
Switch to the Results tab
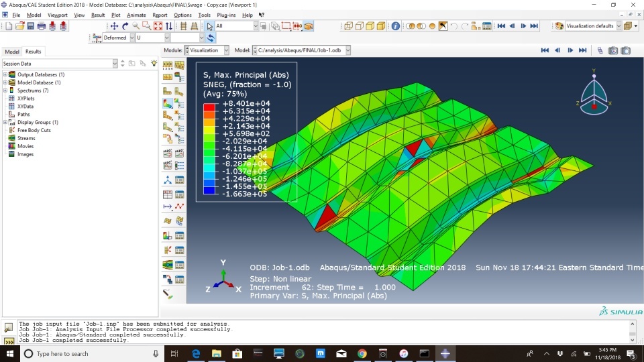click(34, 52)
